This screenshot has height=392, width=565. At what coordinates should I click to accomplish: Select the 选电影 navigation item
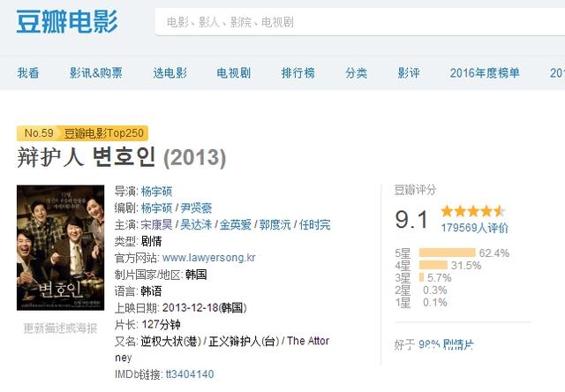(x=169, y=73)
